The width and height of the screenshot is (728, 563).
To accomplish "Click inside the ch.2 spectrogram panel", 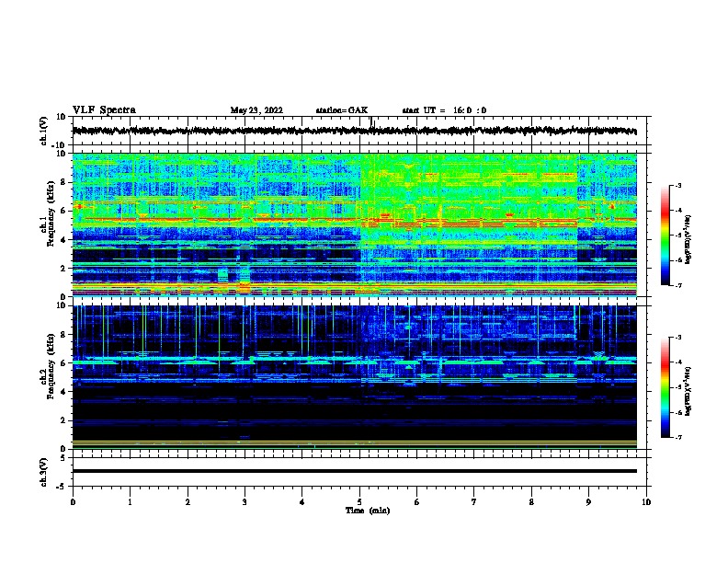I will coord(354,377).
